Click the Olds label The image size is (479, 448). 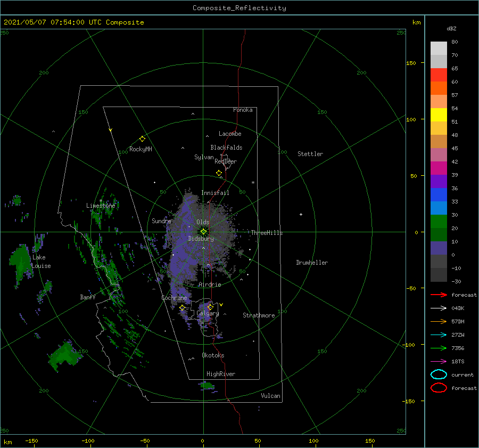tap(203, 222)
